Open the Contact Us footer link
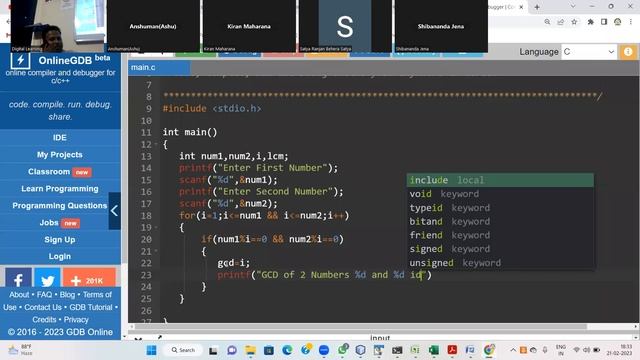 click(x=43, y=307)
